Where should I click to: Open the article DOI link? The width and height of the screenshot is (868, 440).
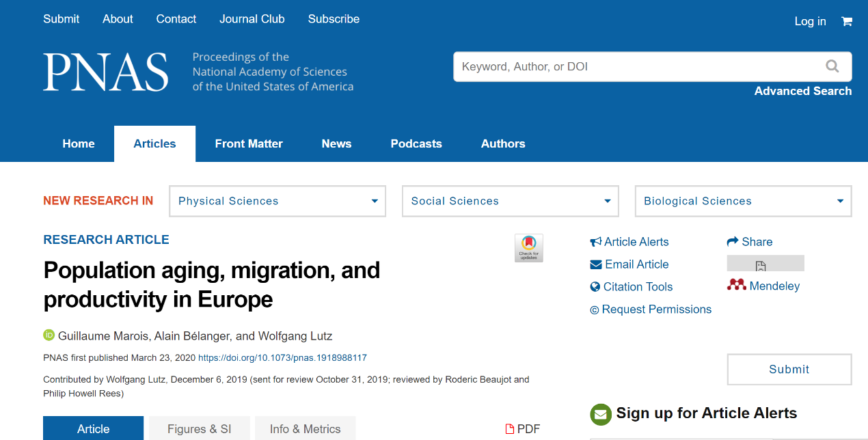coord(282,357)
